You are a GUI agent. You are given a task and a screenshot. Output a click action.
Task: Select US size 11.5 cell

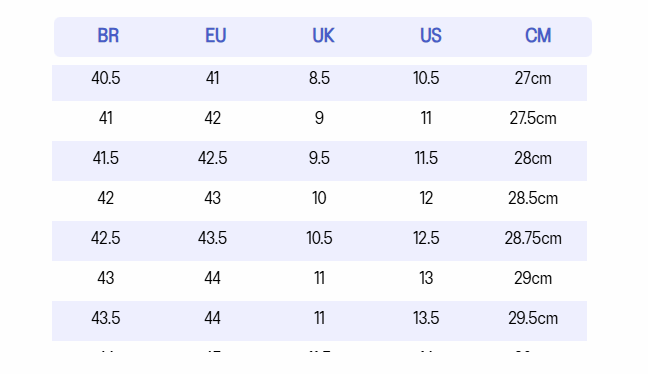point(426,158)
